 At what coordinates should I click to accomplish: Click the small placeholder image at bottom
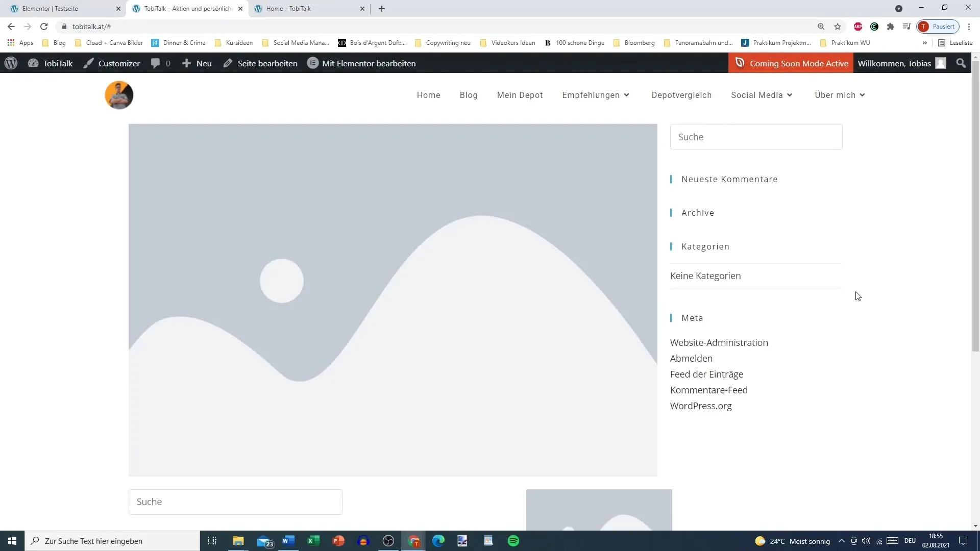click(x=599, y=510)
